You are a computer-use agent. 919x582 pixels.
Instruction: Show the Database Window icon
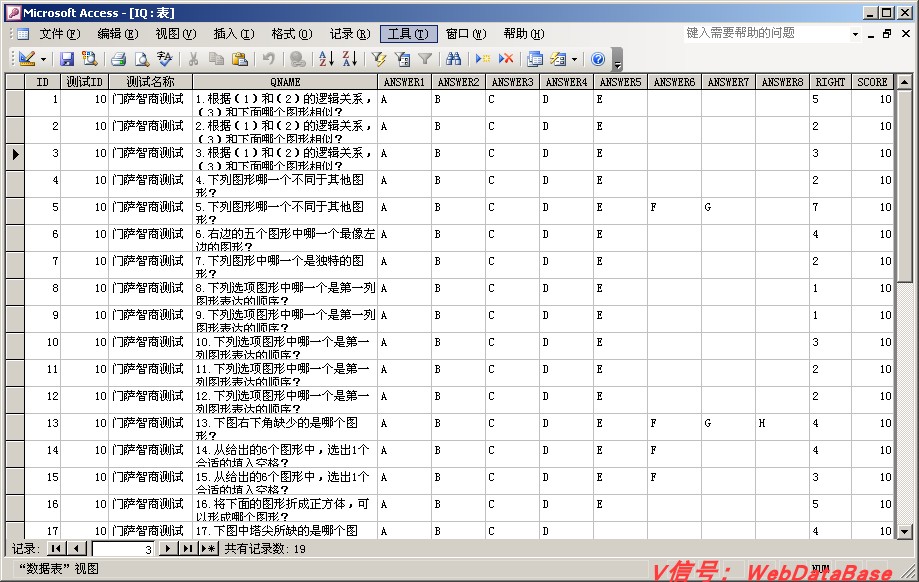point(535,59)
